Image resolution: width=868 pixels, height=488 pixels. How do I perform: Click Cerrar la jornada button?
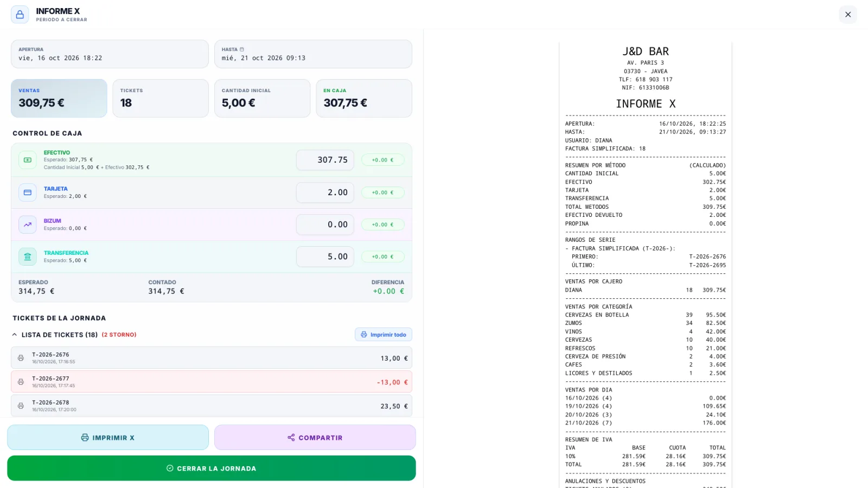tap(212, 468)
